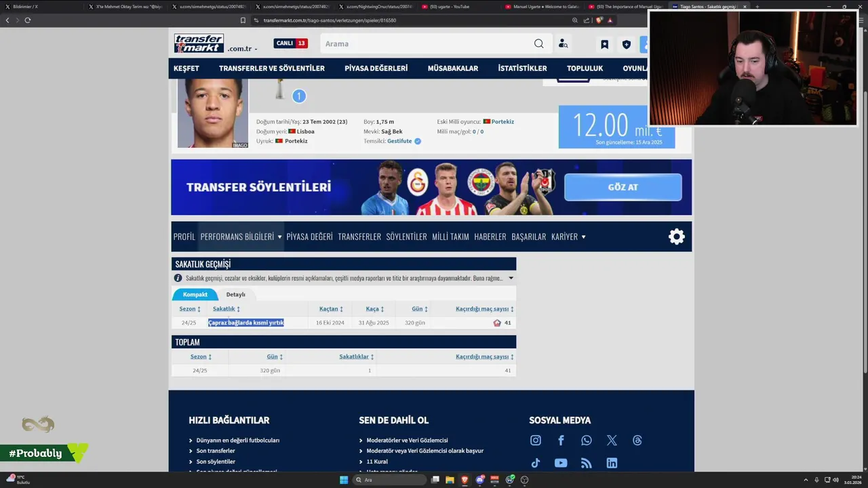Open Discord icon in taskbar
The width and height of the screenshot is (868, 488).
point(480,480)
